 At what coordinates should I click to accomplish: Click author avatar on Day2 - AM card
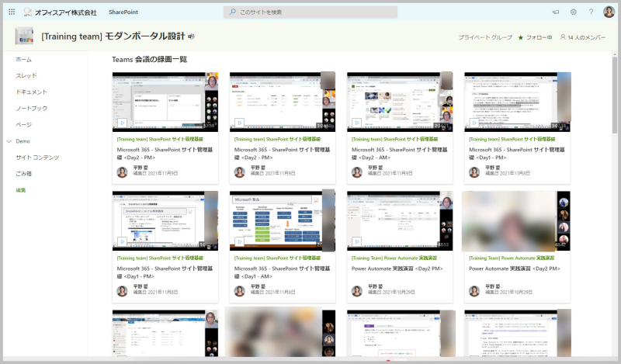tap(357, 172)
